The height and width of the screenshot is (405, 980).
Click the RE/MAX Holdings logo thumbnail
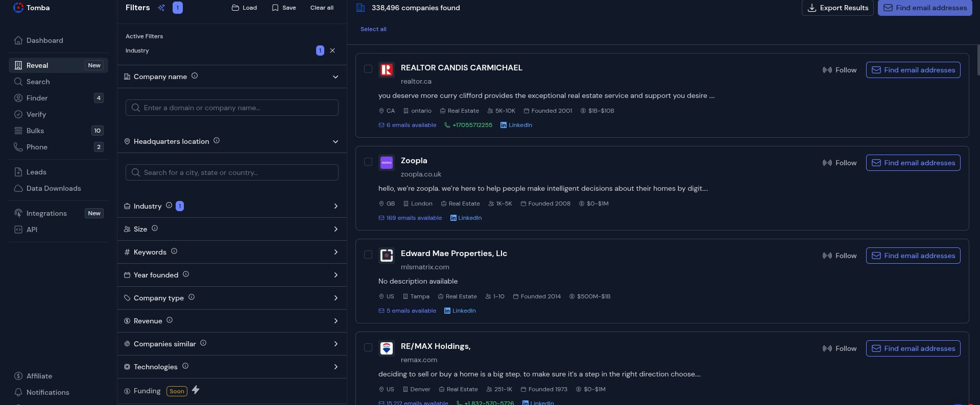point(387,348)
